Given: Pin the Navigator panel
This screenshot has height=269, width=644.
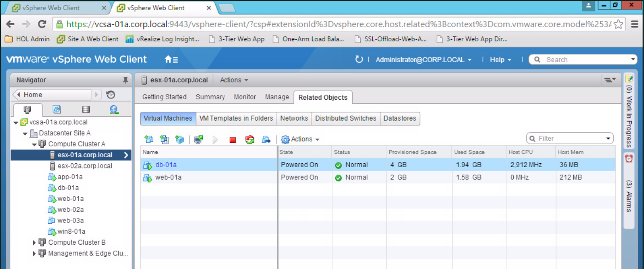Looking at the screenshot, I should coord(125,80).
